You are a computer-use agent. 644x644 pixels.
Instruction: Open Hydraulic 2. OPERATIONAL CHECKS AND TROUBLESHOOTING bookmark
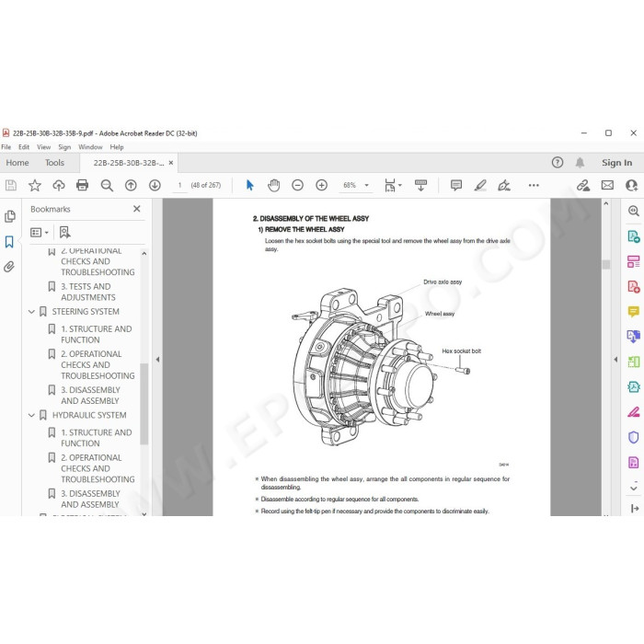98,468
